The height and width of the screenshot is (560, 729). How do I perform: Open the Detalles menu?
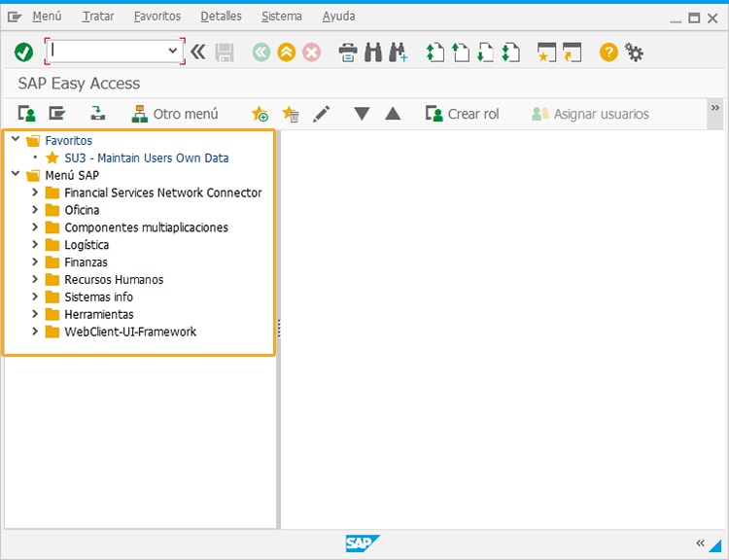tap(221, 17)
